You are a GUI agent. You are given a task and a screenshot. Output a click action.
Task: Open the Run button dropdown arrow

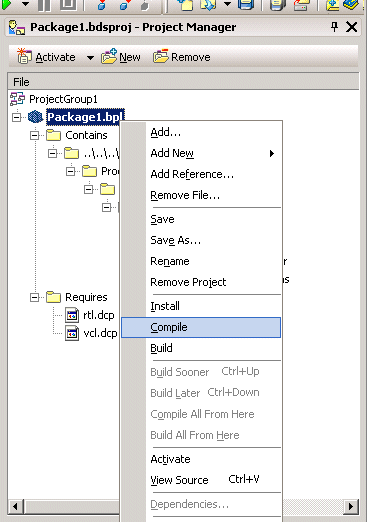click(x=25, y=4)
